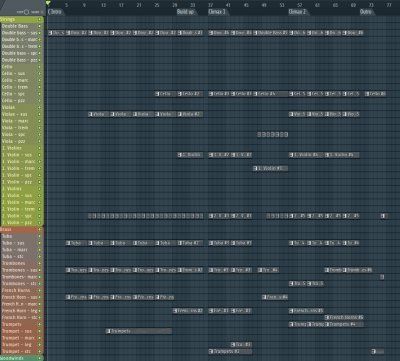
Task: Jump to the Outro marker
Action: 366,12
